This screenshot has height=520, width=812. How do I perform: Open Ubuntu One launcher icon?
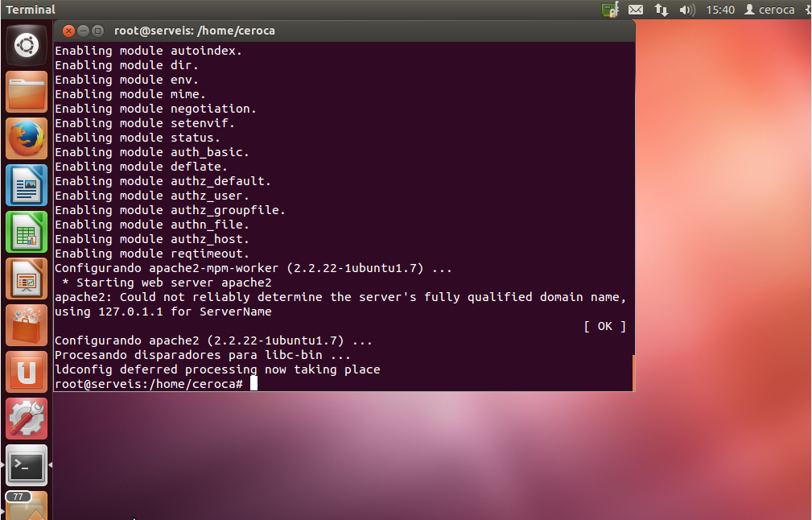click(x=27, y=371)
